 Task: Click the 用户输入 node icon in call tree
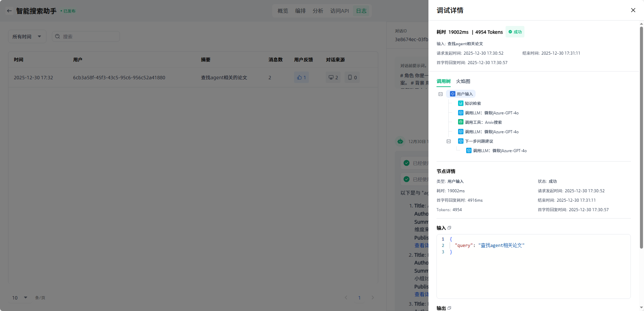pyautogui.click(x=453, y=94)
